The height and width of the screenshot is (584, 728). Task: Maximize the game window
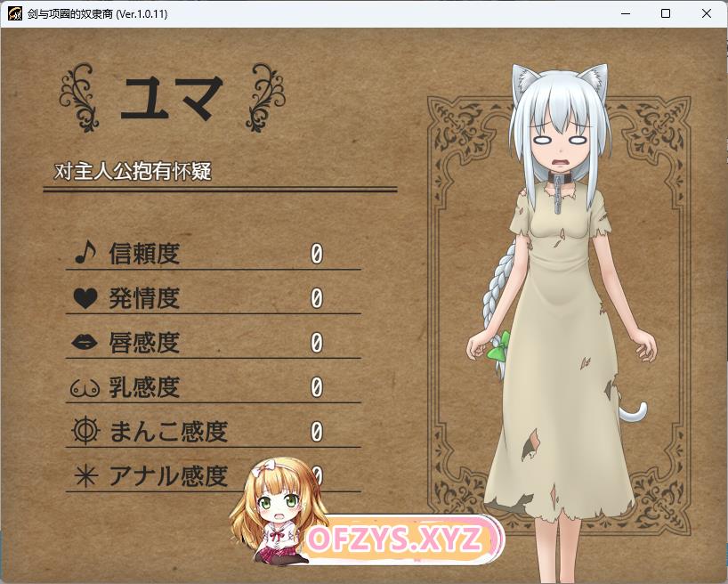pos(665,14)
